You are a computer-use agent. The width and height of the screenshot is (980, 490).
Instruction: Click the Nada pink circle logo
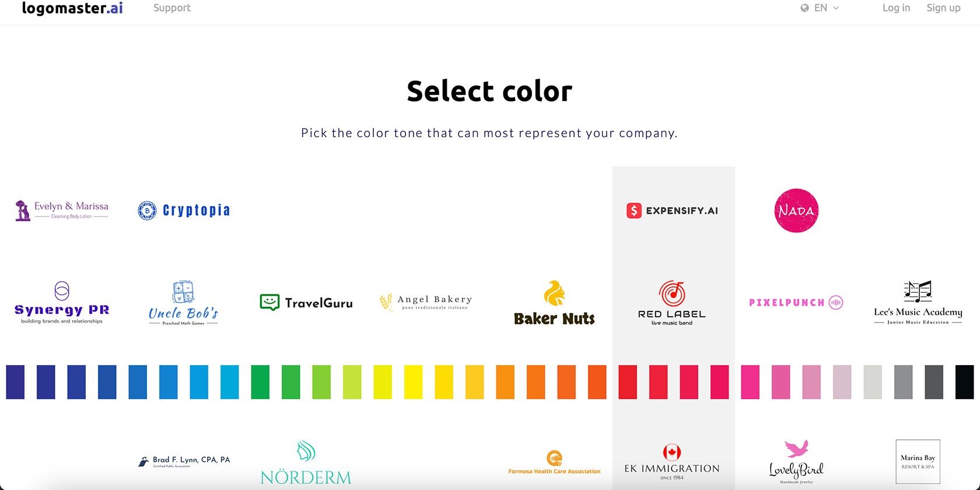(x=796, y=211)
